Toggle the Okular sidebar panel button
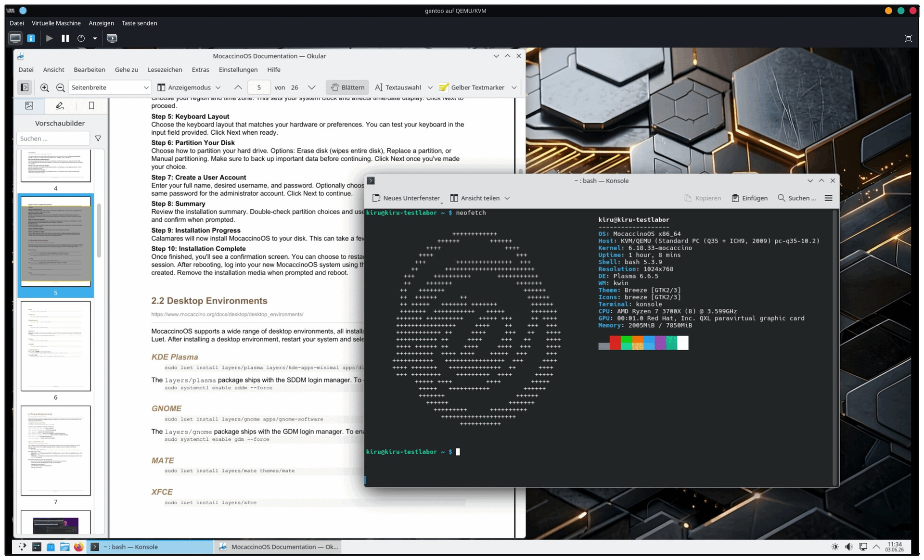 tap(25, 88)
